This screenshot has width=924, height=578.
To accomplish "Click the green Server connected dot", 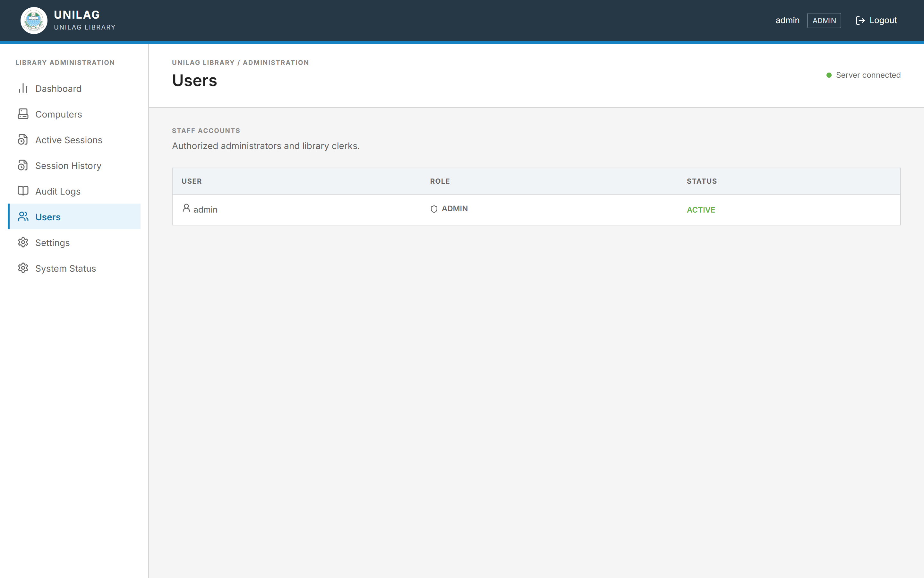I will (x=829, y=75).
